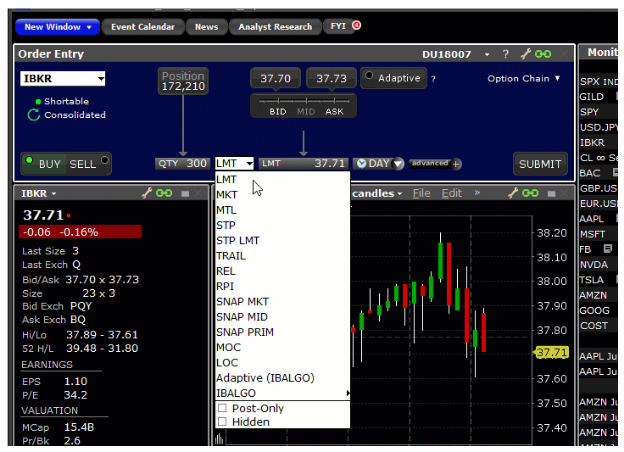Expand the IBALGO submenu

click(x=283, y=393)
